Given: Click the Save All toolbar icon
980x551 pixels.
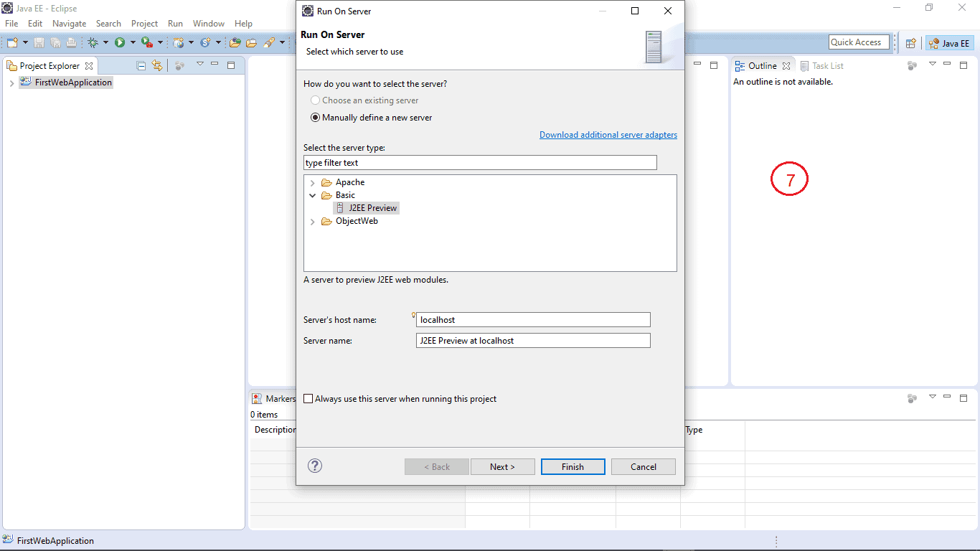Looking at the screenshot, I should [55, 43].
